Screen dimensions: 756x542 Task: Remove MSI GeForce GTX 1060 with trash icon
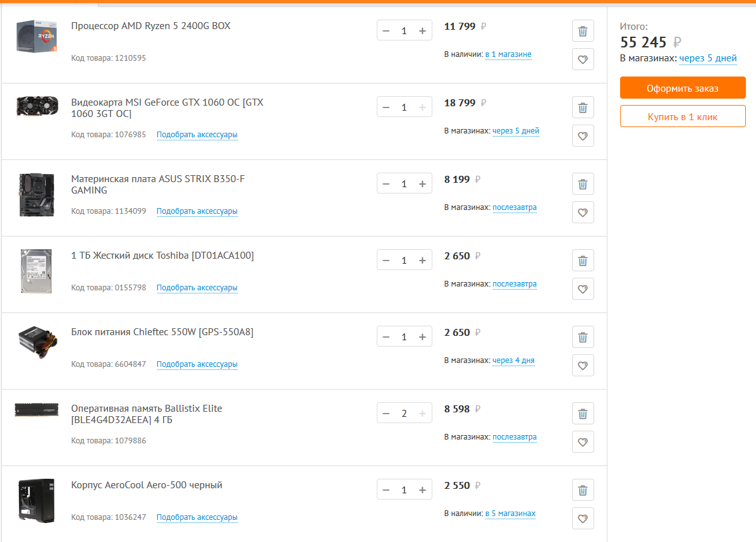tap(582, 108)
